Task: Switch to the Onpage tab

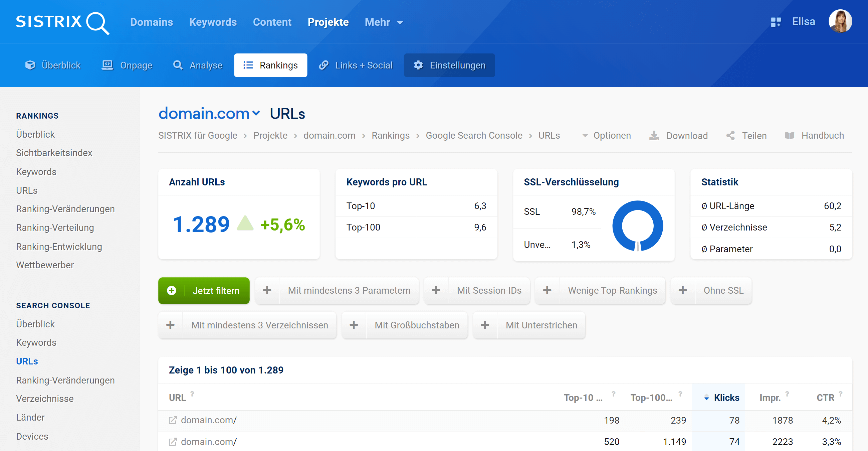Action: (127, 65)
